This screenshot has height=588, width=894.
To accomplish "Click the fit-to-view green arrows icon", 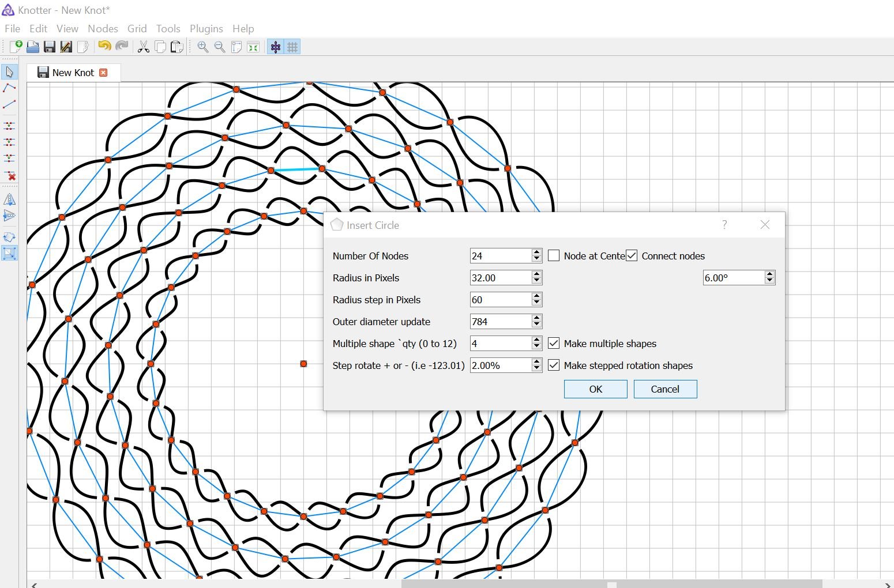I will coord(253,47).
